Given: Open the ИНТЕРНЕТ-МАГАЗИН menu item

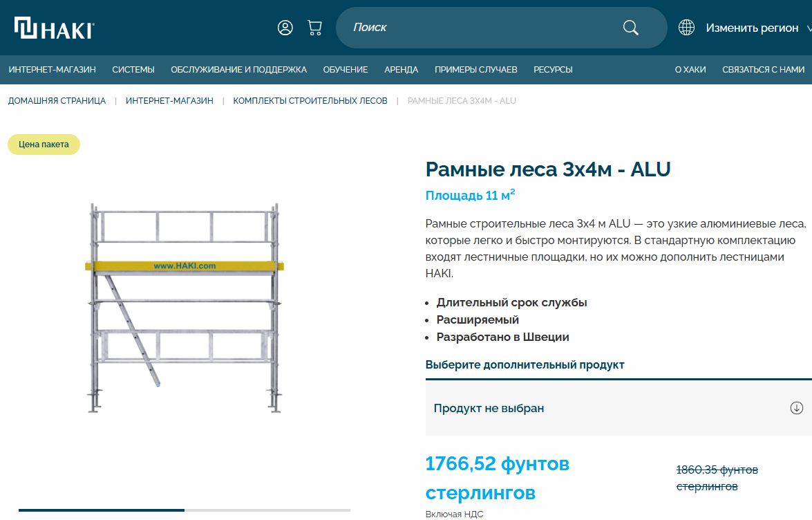Looking at the screenshot, I should pos(53,69).
